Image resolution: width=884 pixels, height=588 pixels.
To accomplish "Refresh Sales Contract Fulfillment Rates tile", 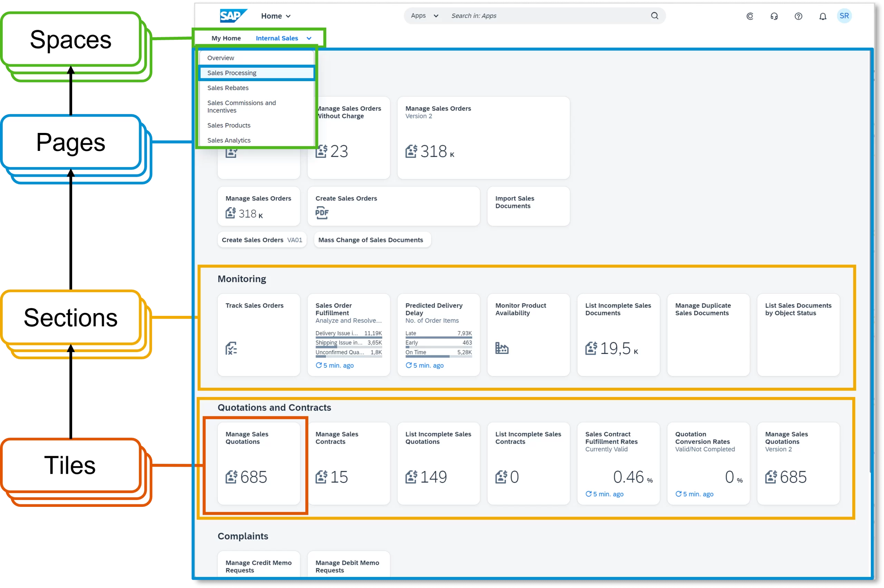I will click(x=588, y=494).
